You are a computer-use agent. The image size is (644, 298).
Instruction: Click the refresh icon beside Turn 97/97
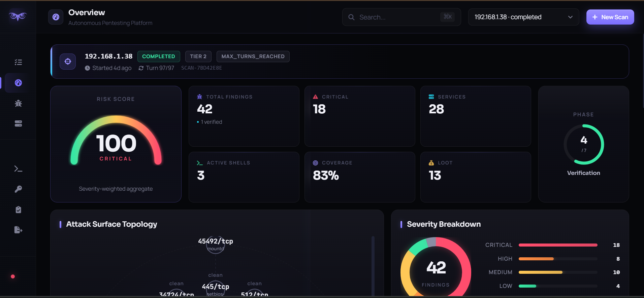[141, 68]
